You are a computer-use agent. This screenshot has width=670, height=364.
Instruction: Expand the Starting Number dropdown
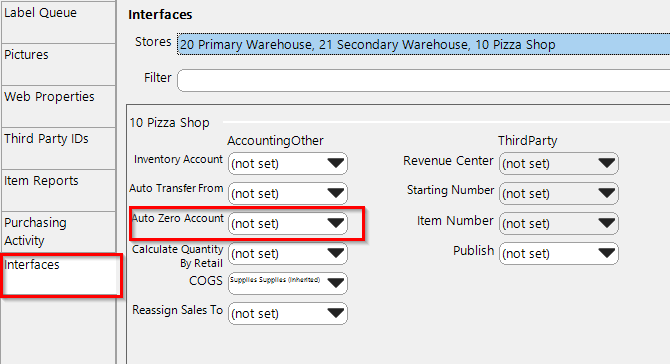click(558, 194)
